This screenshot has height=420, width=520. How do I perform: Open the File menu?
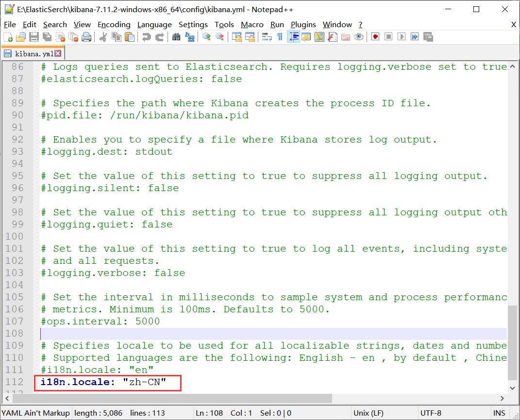point(10,25)
